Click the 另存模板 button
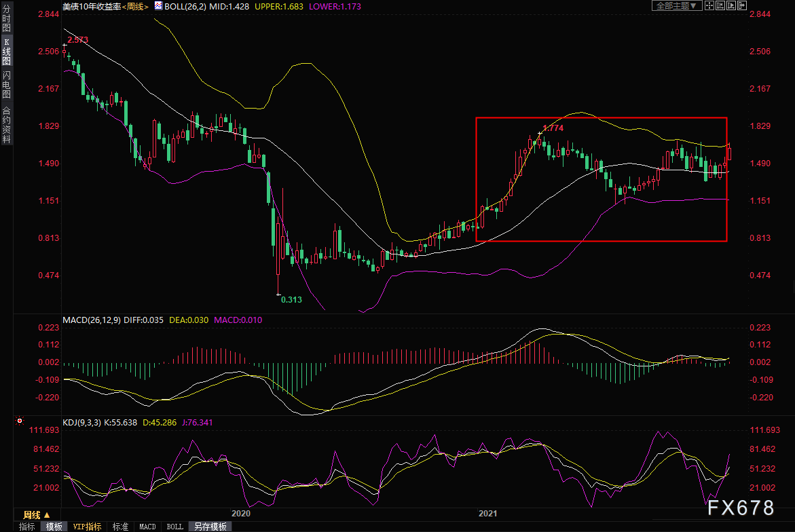 click(210, 527)
